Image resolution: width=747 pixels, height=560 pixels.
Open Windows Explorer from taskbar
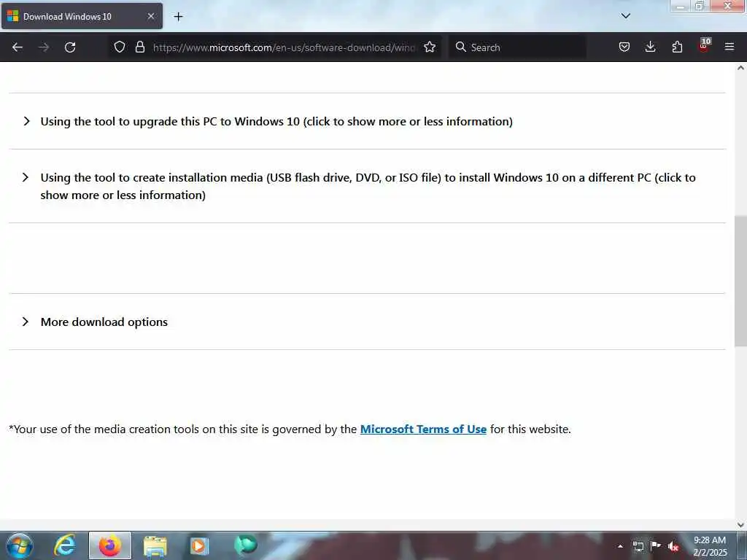click(x=155, y=546)
